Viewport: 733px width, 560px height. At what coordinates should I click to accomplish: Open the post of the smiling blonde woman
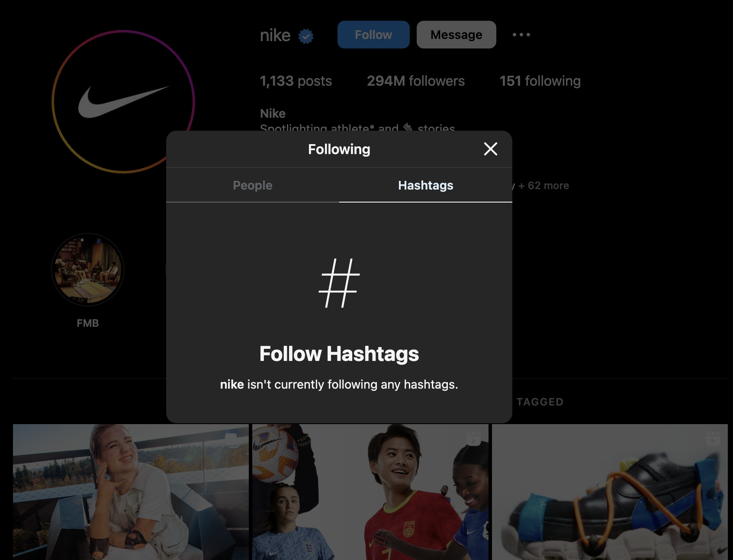(x=131, y=492)
